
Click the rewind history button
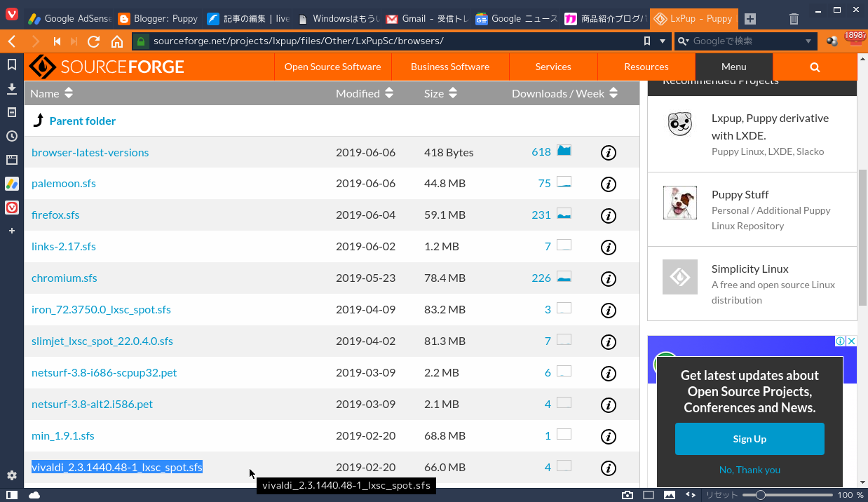(x=57, y=41)
